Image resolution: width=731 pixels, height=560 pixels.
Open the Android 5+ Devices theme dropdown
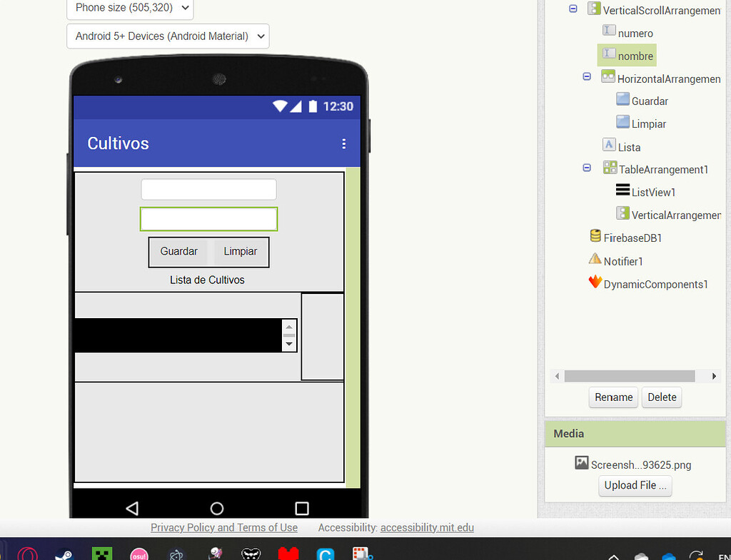[x=168, y=36]
